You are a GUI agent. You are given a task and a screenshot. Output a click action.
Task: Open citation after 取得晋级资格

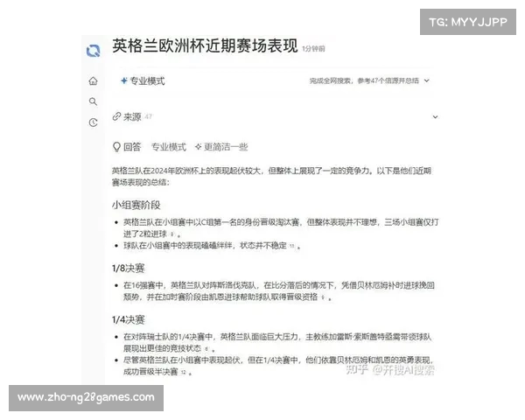point(323,297)
